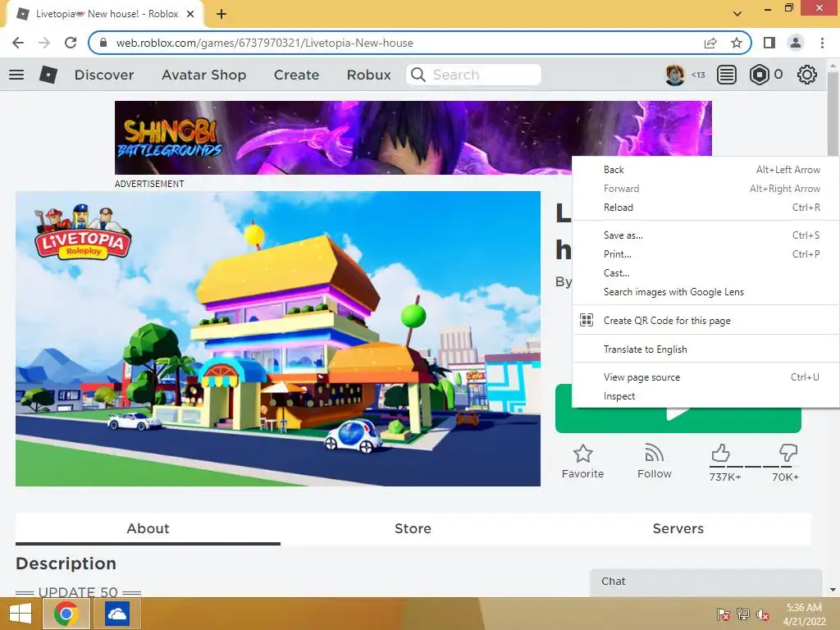Reload the page with the toolbar icon
Screen dimensions: 840x630
[71, 43]
